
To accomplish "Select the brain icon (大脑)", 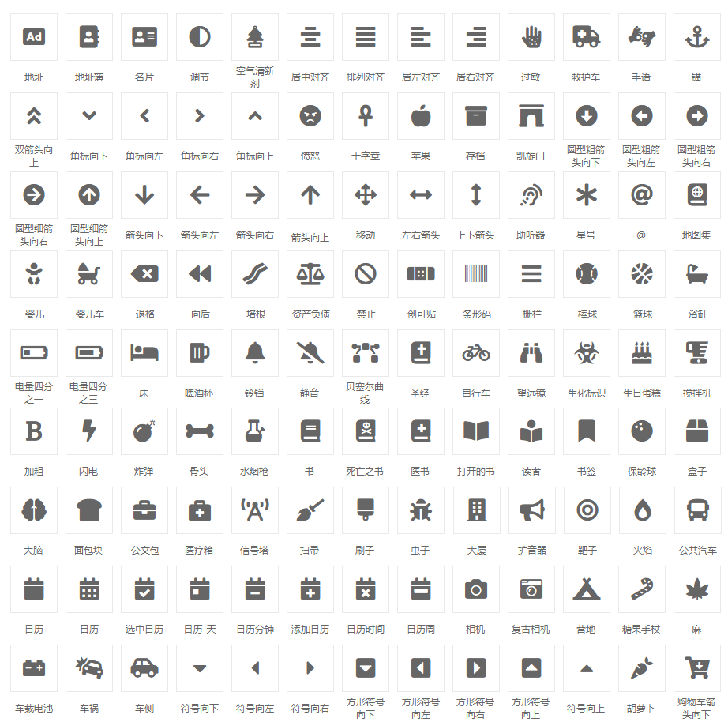I will 34,510.
